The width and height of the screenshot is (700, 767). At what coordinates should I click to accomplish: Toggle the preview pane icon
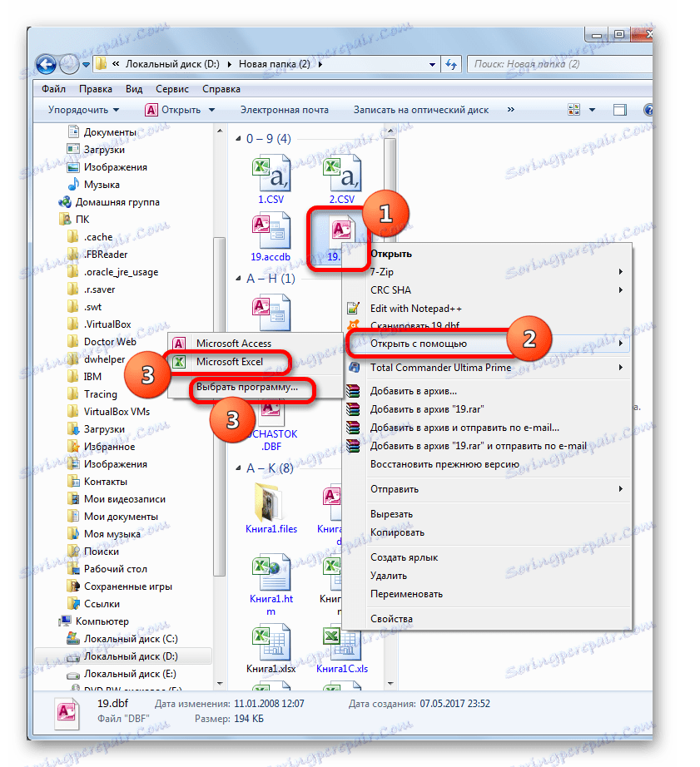coord(620,110)
